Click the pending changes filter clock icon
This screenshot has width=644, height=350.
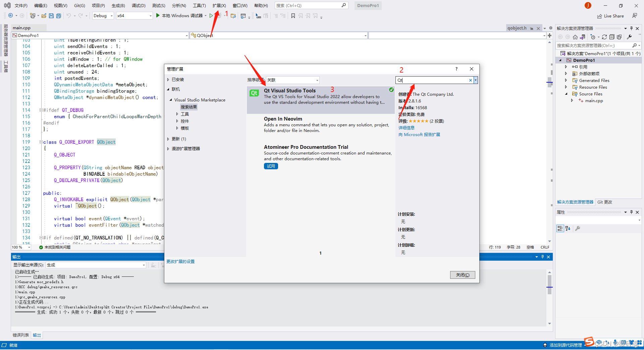click(593, 37)
